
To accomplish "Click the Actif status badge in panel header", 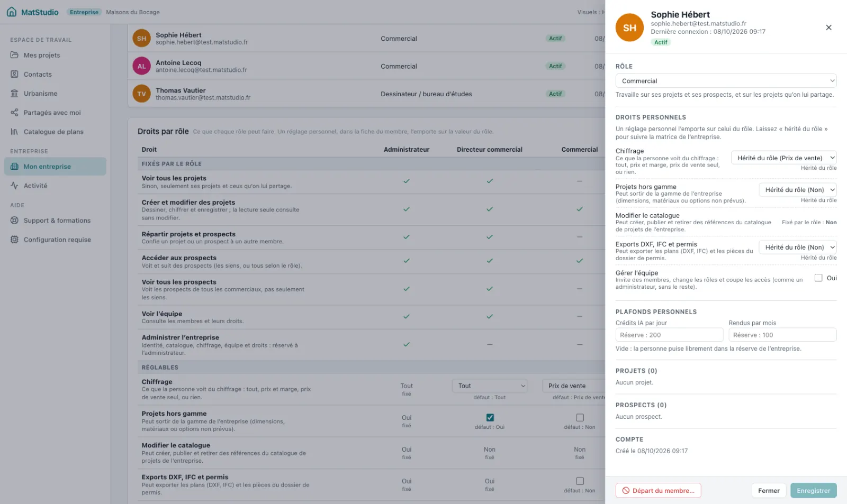I will [x=661, y=42].
